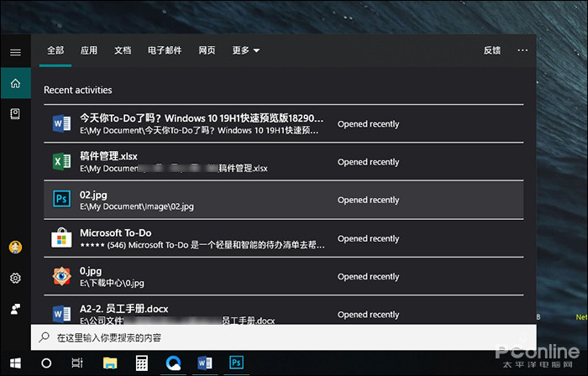Open search settings gear icon
This screenshot has height=376, width=588.
coord(15,278)
